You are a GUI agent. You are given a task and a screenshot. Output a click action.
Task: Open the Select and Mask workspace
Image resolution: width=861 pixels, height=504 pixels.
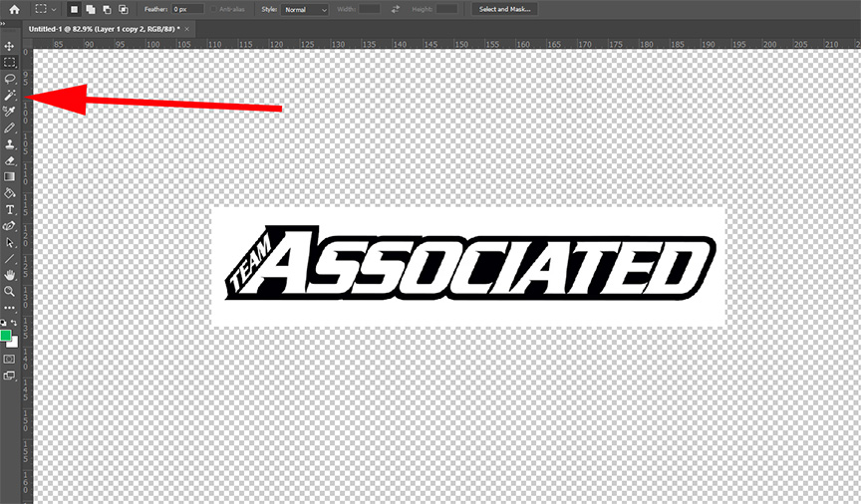click(504, 9)
